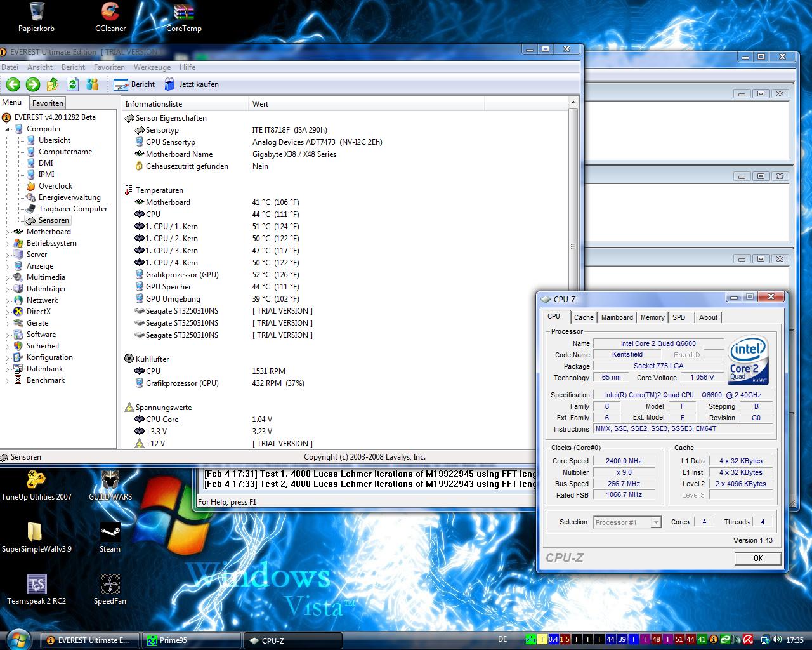The width and height of the screenshot is (812, 650).
Task: Click the DE language indicator in taskbar
Action: click(x=502, y=639)
